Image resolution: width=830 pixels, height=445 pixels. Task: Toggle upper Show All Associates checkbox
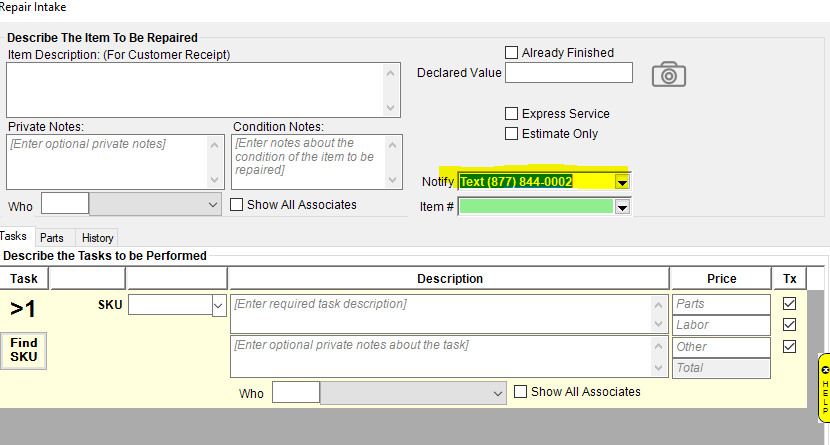(237, 205)
